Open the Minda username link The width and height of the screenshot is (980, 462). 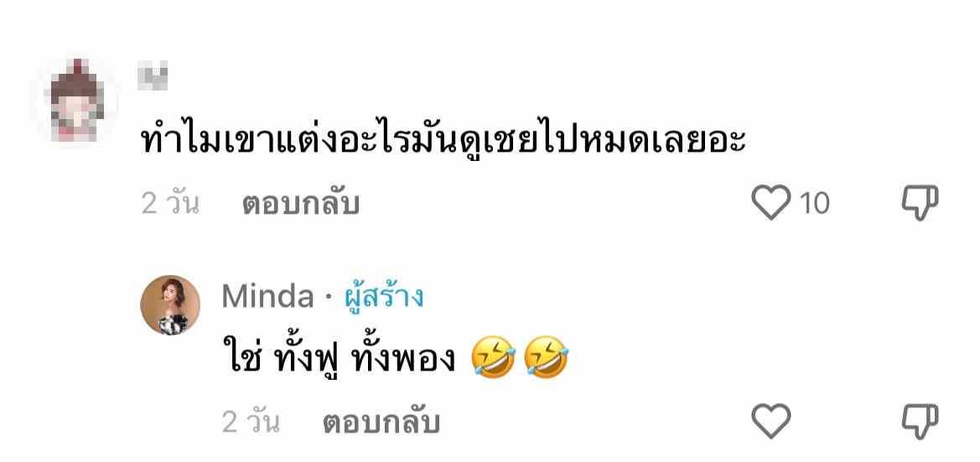click(x=267, y=297)
